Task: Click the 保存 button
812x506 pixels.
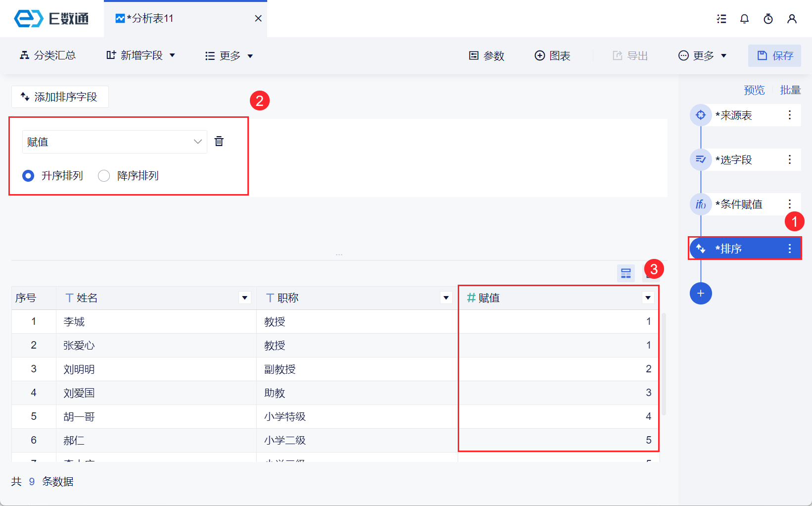Action: 774,55
